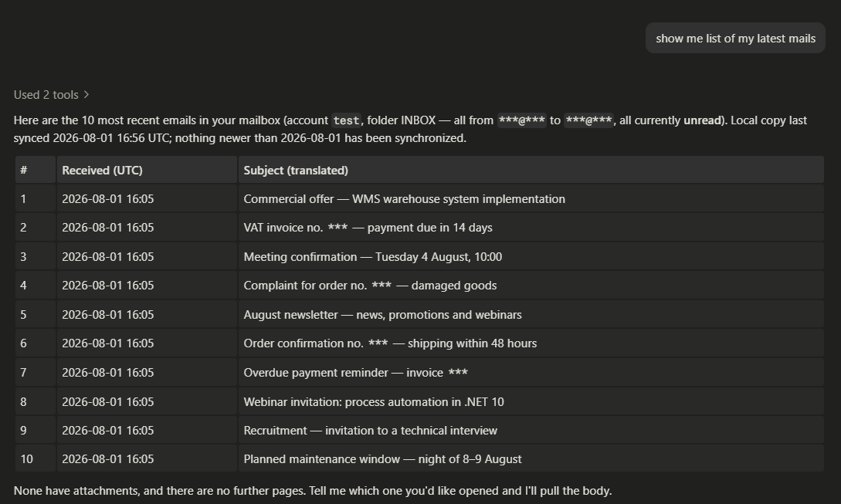The image size is (841, 504).
Task: Click the received date in row 1
Action: 108,199
